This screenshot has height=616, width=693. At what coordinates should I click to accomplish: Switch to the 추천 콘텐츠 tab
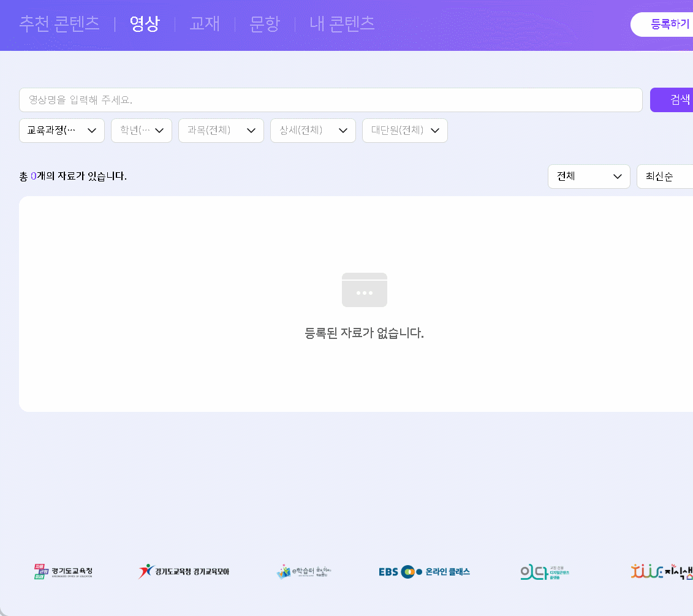(59, 24)
